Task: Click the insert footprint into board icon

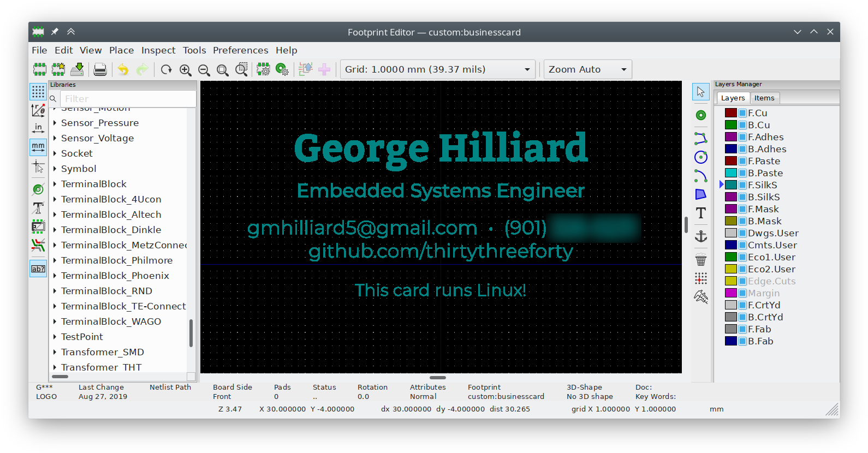Action: coord(324,69)
